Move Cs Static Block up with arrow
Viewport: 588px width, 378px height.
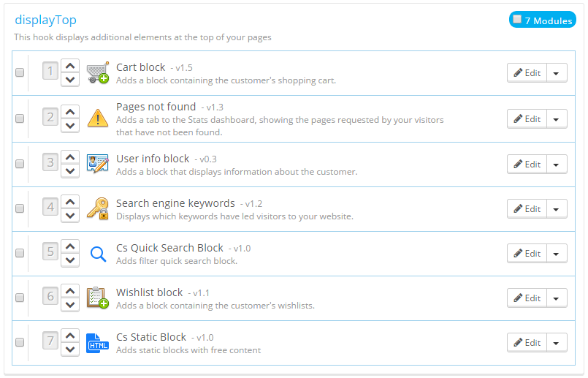pyautogui.click(x=70, y=335)
